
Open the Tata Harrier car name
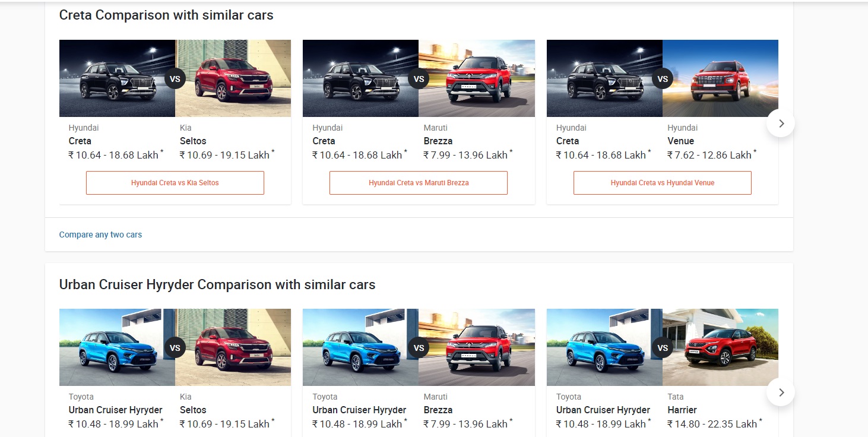click(682, 410)
